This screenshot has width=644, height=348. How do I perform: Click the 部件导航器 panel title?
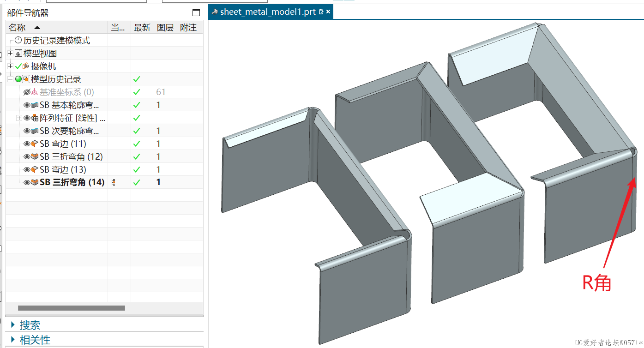coord(28,13)
